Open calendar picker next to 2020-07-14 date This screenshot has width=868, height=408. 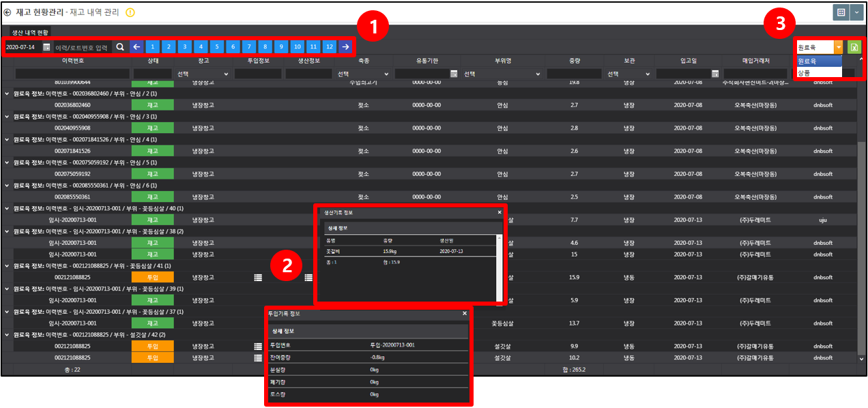coord(46,47)
